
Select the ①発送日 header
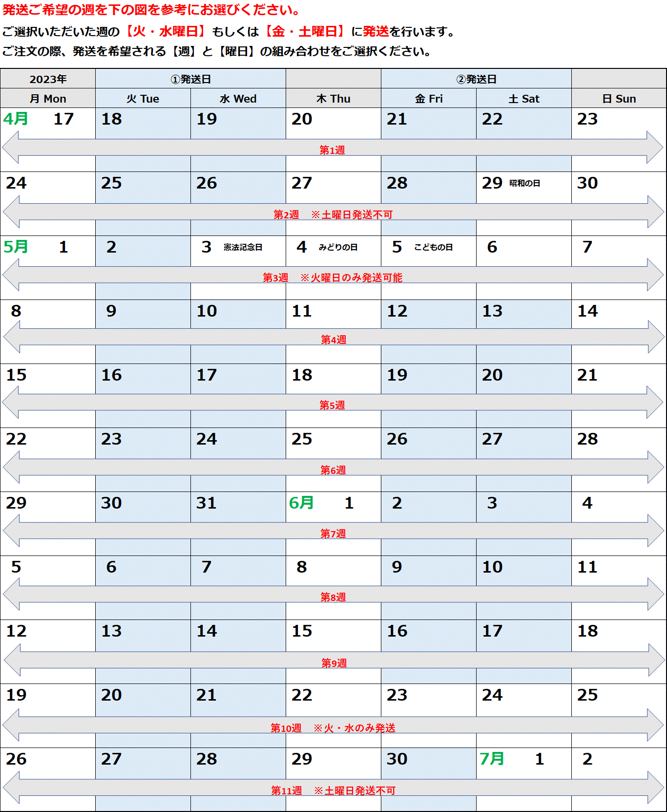point(190,79)
